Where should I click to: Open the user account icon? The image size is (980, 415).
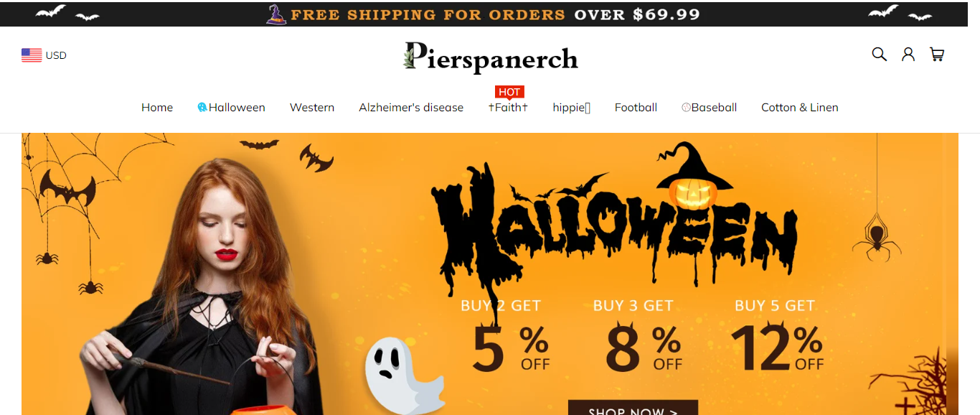click(908, 55)
